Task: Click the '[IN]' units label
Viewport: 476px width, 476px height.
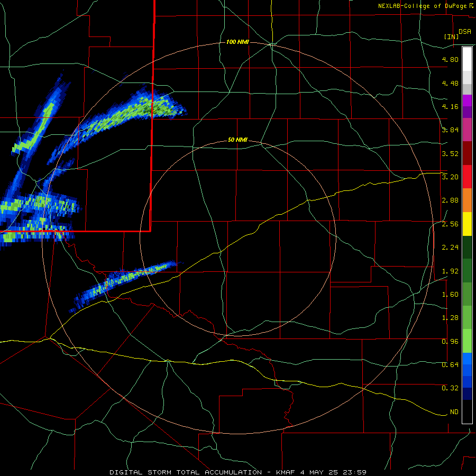Action: pyautogui.click(x=451, y=36)
